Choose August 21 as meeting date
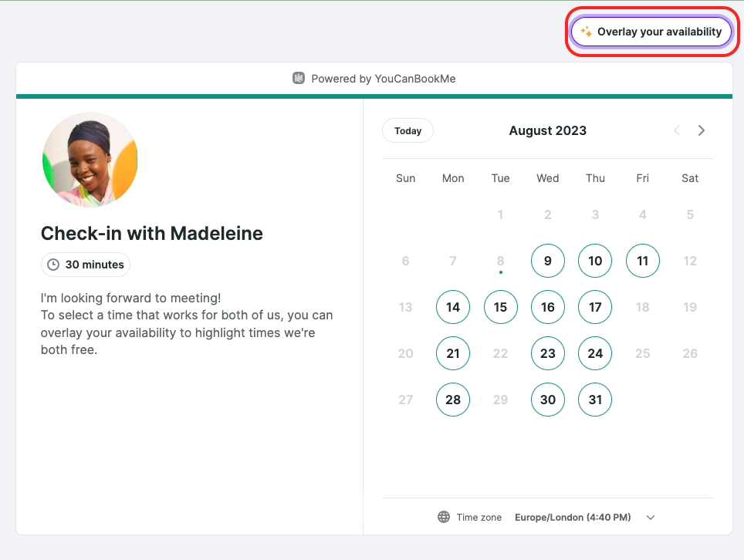This screenshot has height=560, width=744. coord(453,353)
